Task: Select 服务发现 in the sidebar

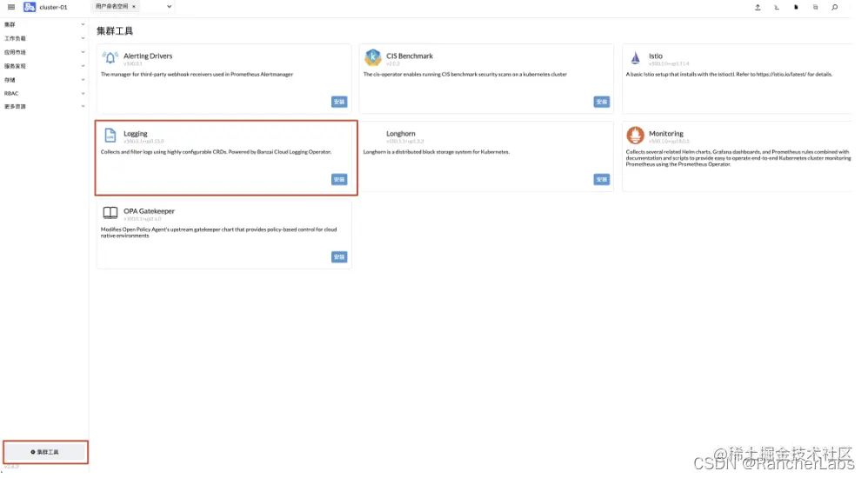Action: (x=15, y=66)
